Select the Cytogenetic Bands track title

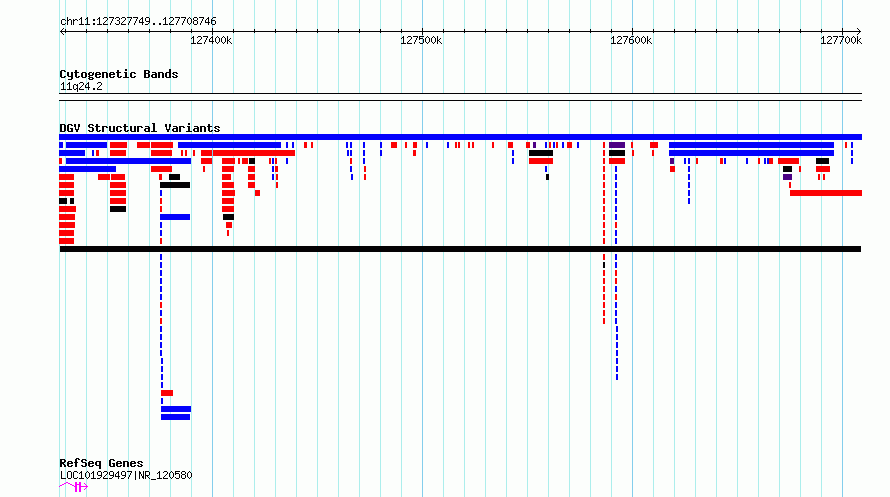pos(119,74)
